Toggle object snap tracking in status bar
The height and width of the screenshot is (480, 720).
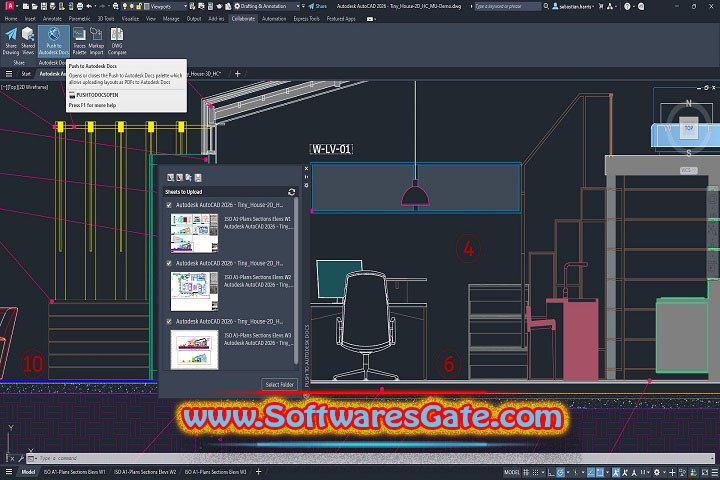(591, 472)
